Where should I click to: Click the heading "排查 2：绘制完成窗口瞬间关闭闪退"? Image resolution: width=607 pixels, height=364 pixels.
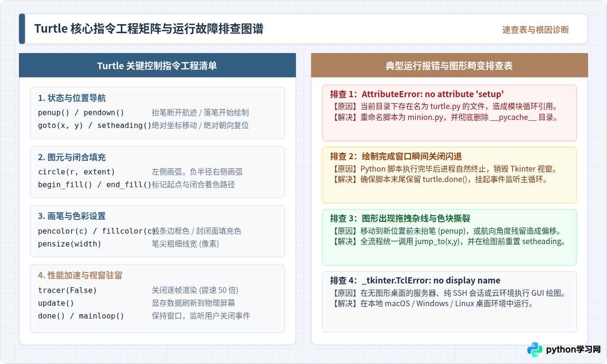[396, 156]
